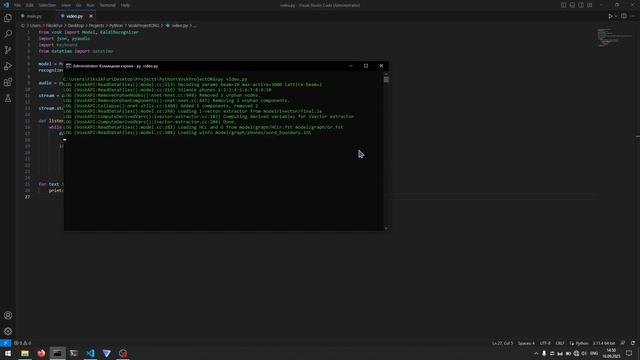Image resolution: width=640 pixels, height=360 pixels.
Task: Click the Split Editor icon
Action: [624, 16]
